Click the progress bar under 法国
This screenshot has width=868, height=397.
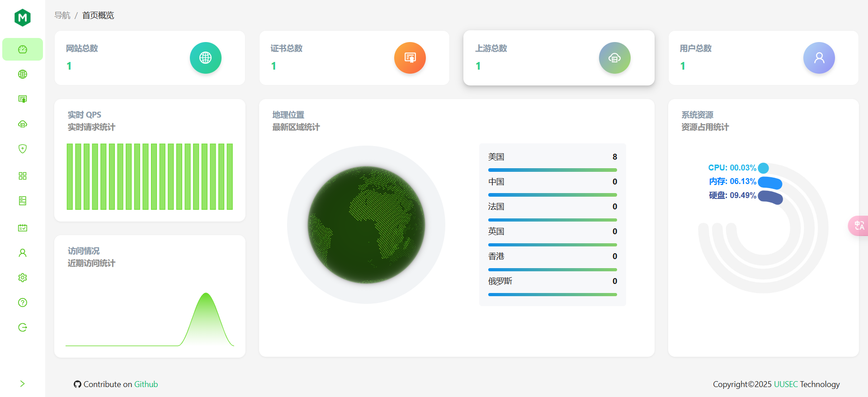(x=552, y=220)
